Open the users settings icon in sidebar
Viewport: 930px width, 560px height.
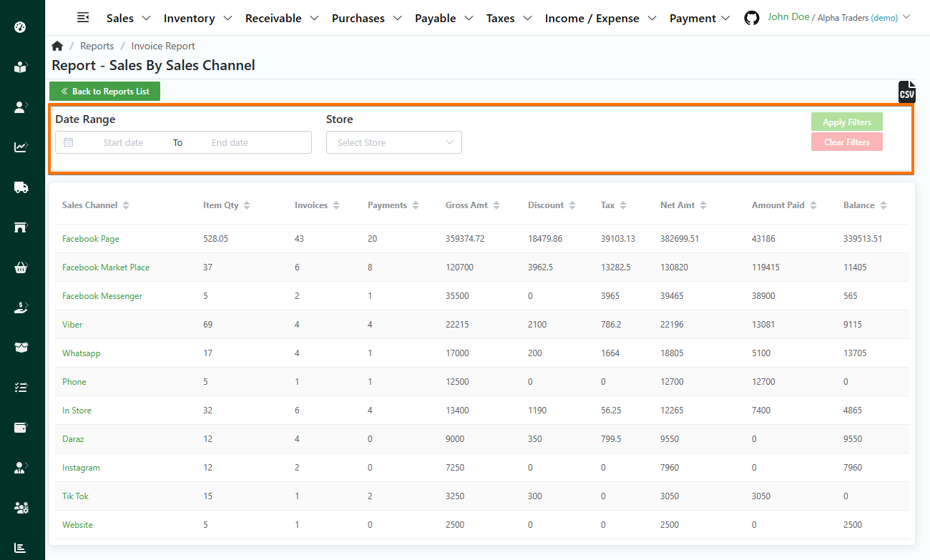coord(21,508)
